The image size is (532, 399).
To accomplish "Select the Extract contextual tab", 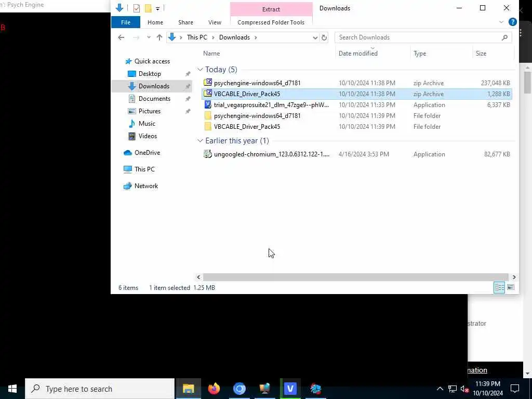I will pos(271,9).
